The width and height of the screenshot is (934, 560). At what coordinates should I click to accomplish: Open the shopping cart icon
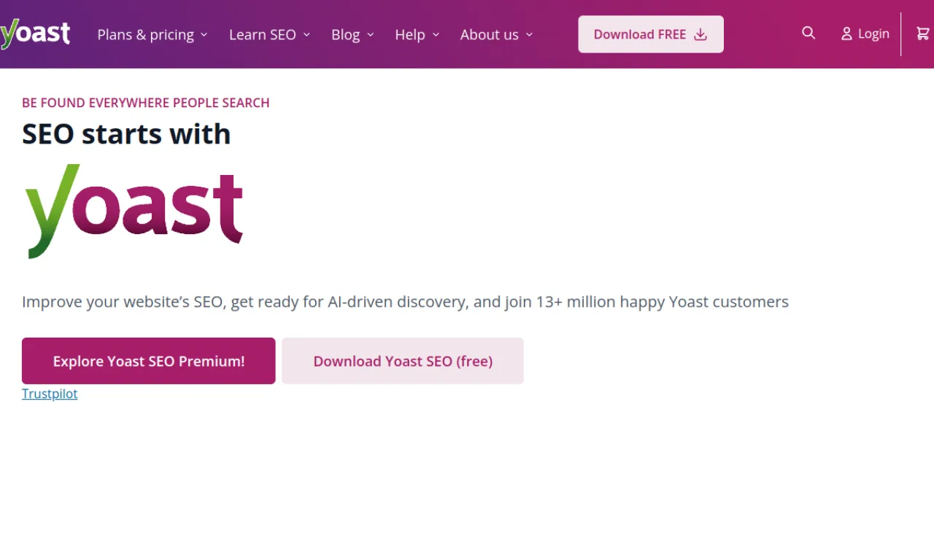click(x=923, y=34)
